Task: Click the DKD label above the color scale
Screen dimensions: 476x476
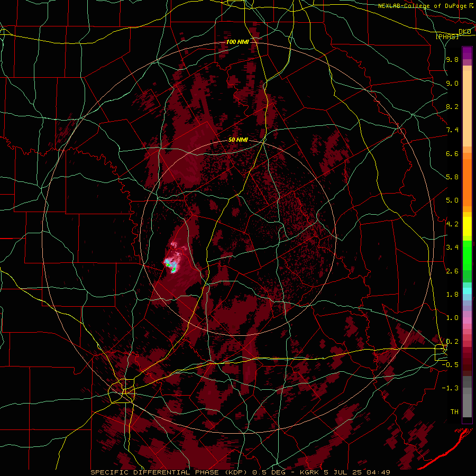Action: [465, 32]
